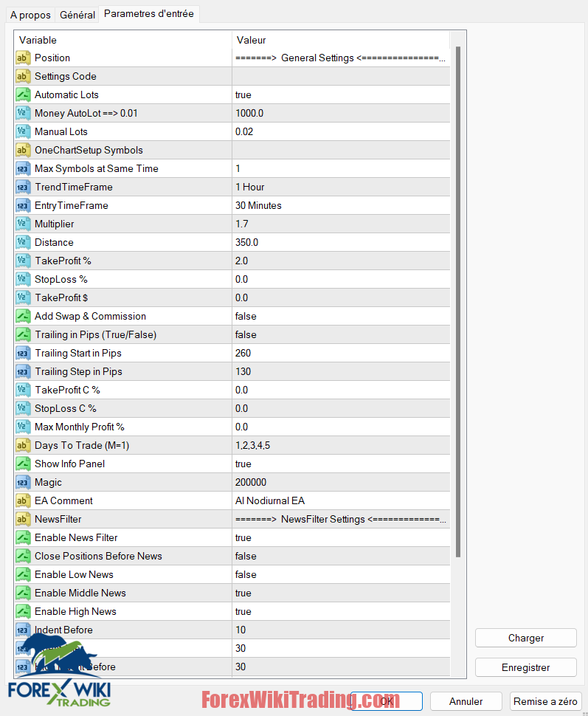Edit the EA Comment value AI Nodiurnal EA

click(341, 500)
